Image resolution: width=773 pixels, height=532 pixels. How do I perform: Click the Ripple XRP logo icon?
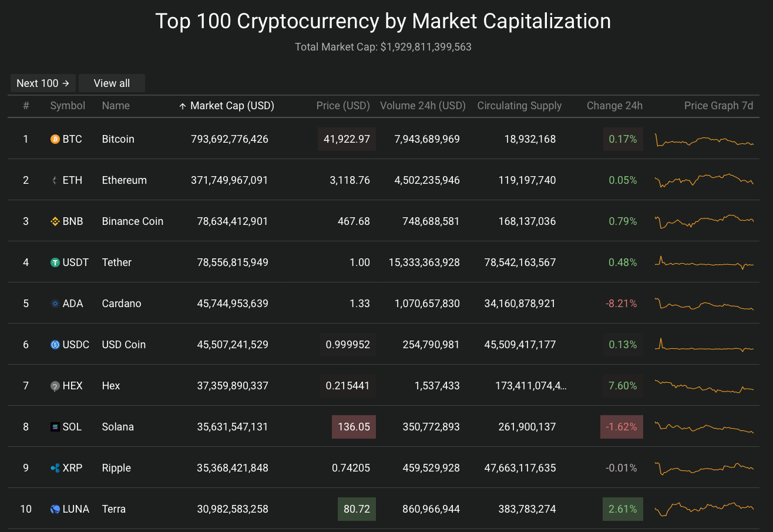tap(55, 468)
